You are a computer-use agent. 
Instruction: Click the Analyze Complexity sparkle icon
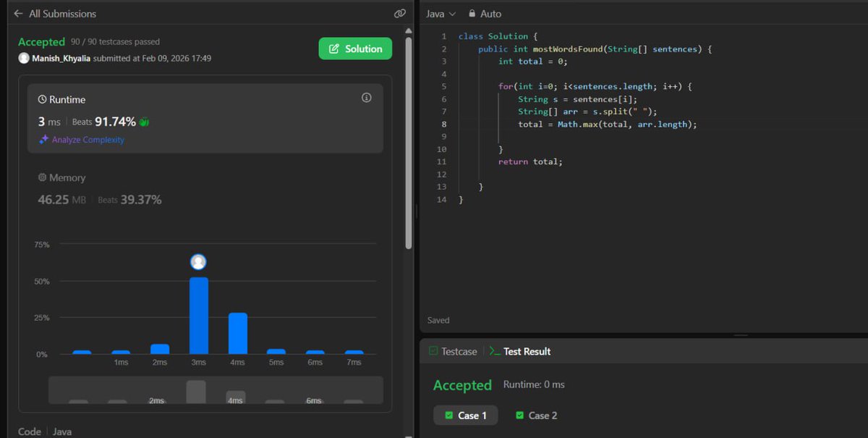[43, 140]
